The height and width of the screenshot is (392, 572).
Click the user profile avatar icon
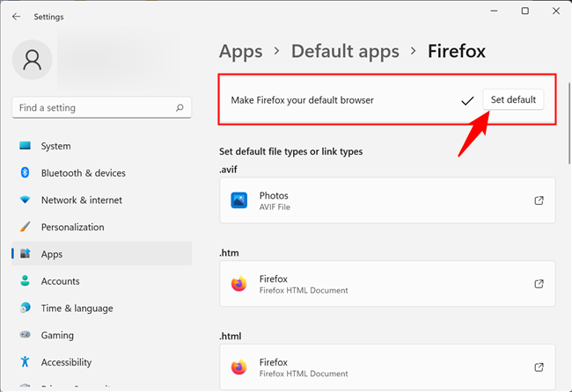(x=33, y=60)
